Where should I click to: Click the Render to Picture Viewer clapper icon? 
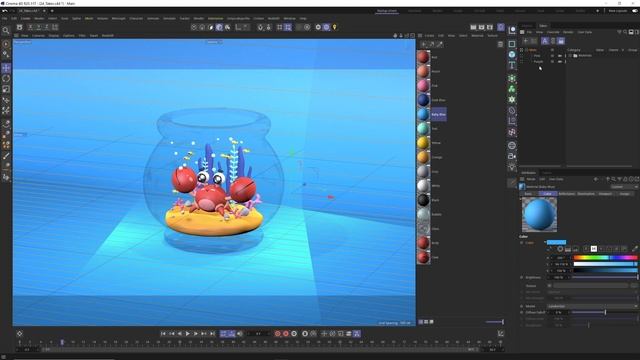coord(481,27)
